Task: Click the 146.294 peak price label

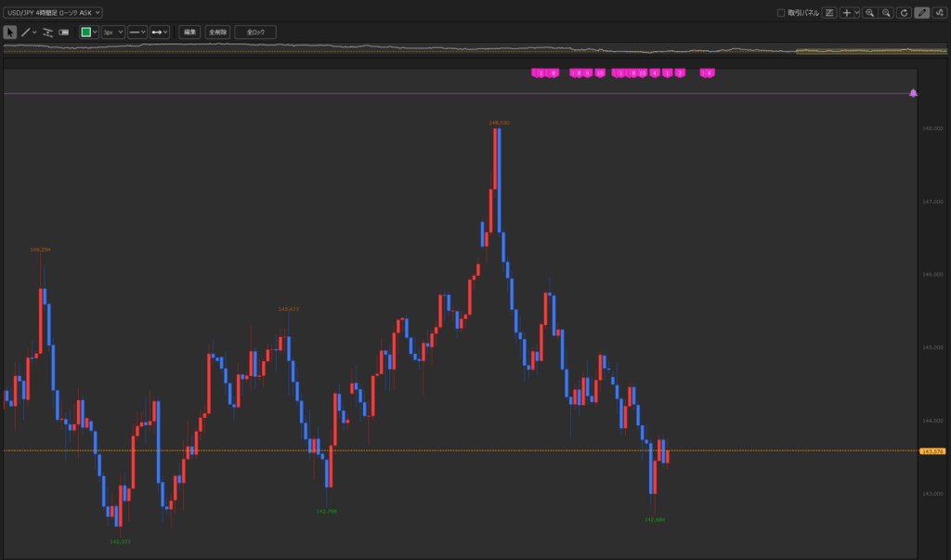Action: click(40, 250)
